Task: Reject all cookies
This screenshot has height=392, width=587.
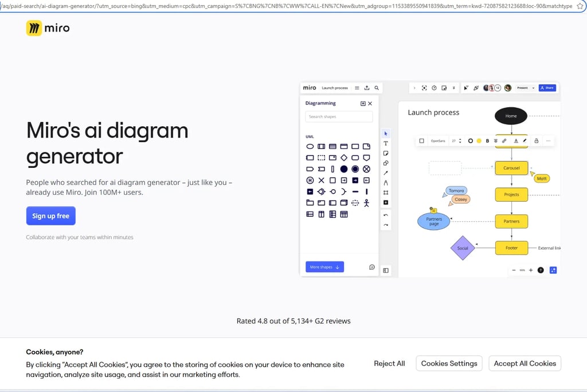Action: (389, 363)
